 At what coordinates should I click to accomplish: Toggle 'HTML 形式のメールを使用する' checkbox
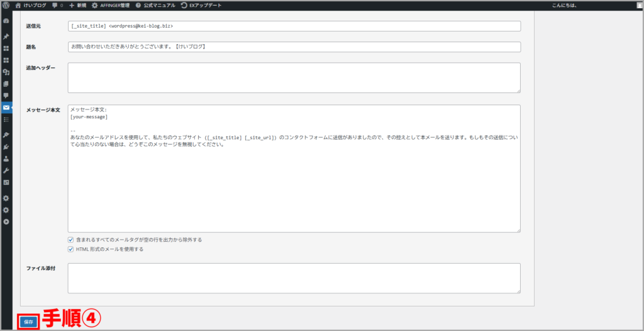70,249
